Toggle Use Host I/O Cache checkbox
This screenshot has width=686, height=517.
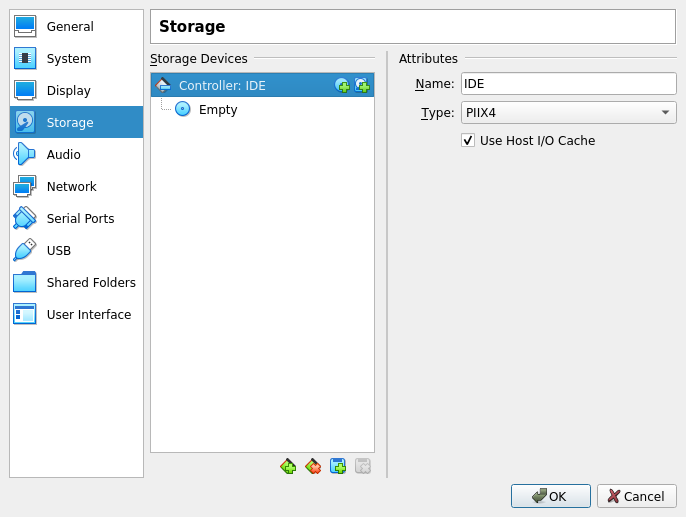[468, 141]
